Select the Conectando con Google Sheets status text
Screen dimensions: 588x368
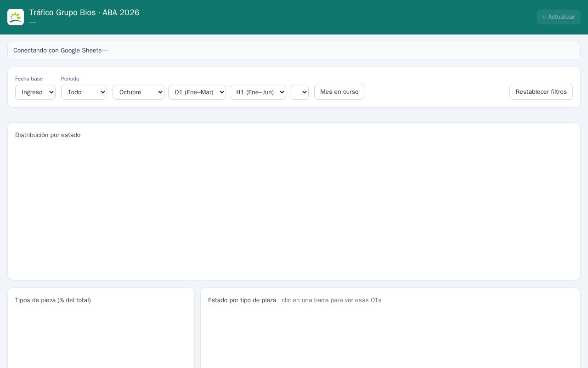point(61,51)
